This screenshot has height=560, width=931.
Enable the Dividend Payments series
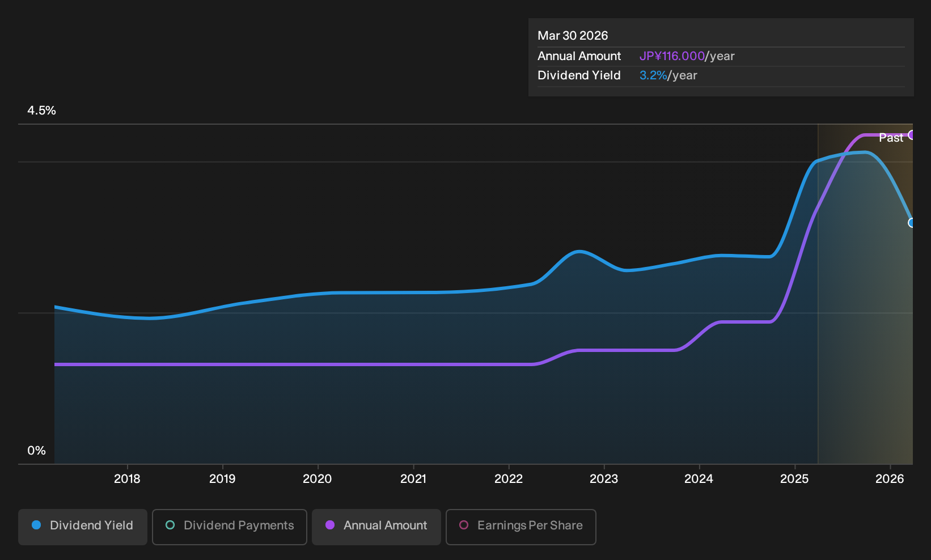click(230, 527)
